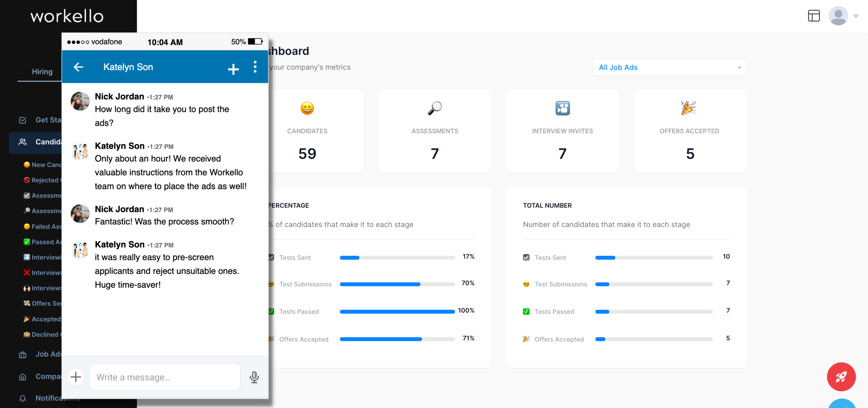Click the grinning face Candidates icon
Image resolution: width=868 pixels, height=408 pixels.
(x=307, y=108)
